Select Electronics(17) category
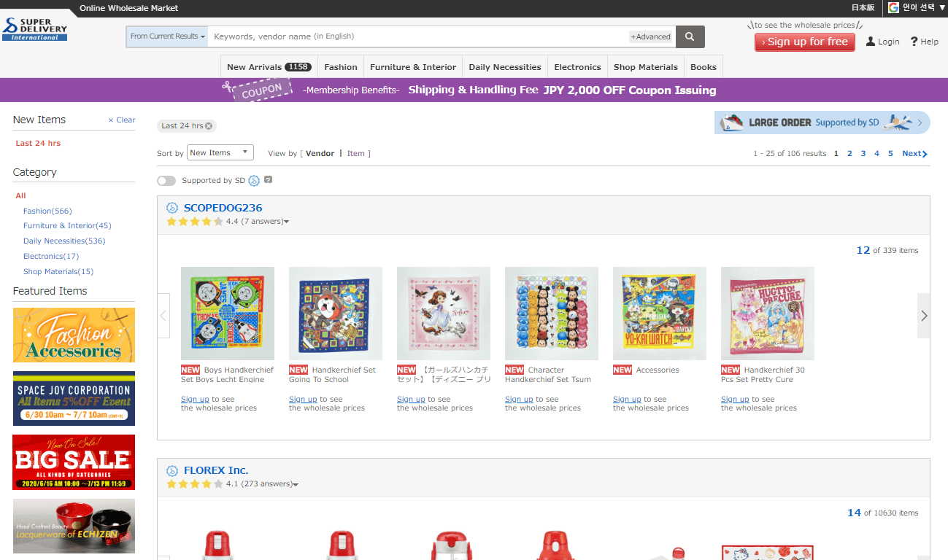The width and height of the screenshot is (948, 560). pyautogui.click(x=51, y=256)
